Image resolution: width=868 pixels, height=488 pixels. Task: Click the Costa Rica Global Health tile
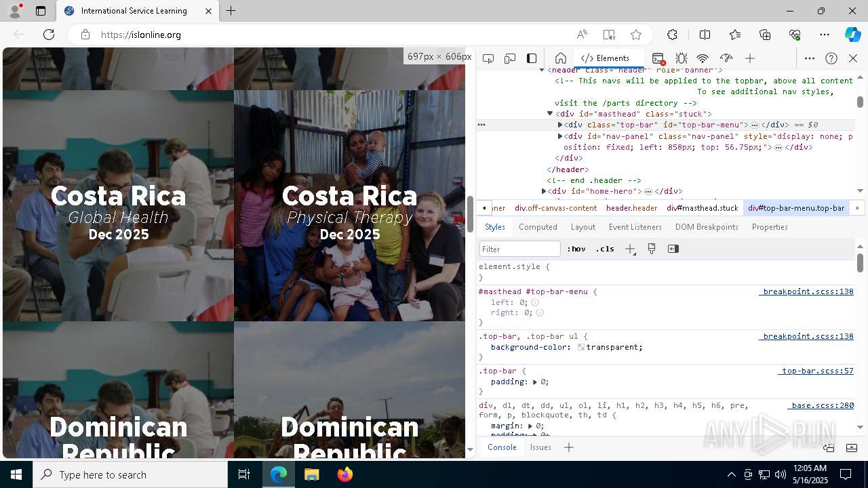[118, 205]
